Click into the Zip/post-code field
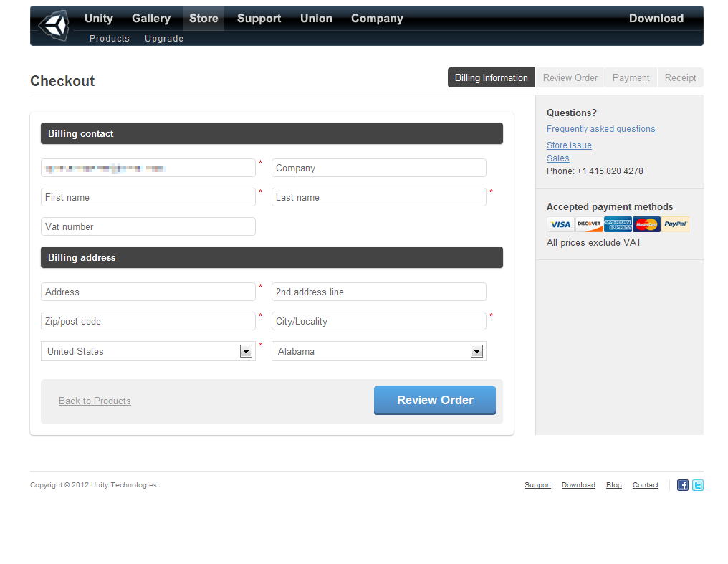This screenshot has width=728, height=564. pos(148,321)
